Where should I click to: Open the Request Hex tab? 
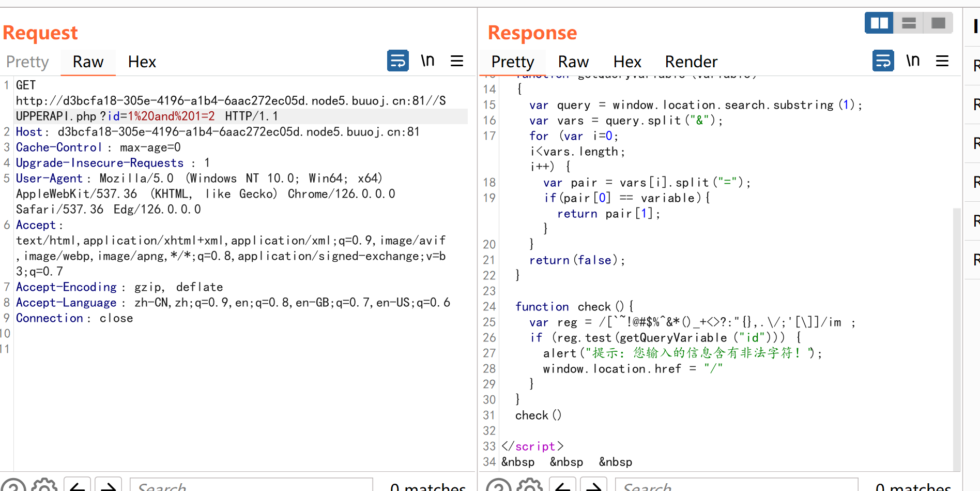point(142,62)
